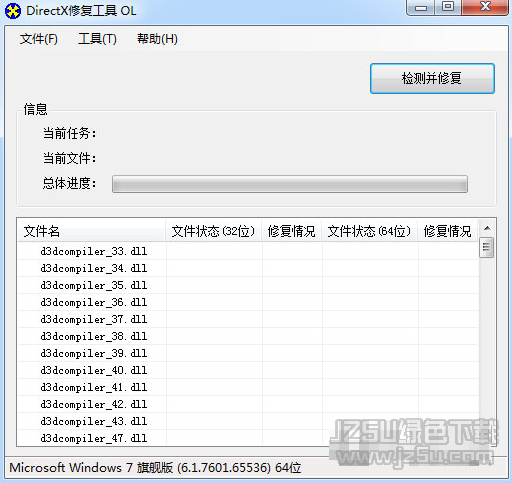Click the DirectX repair tool title bar icon
The width and height of the screenshot is (512, 483).
13,11
